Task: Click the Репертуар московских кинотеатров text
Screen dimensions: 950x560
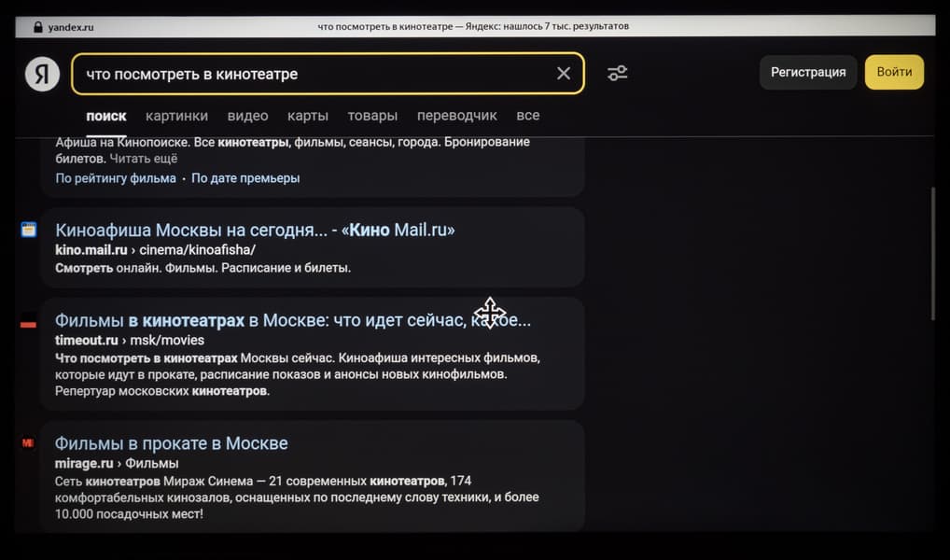Action: 162,391
